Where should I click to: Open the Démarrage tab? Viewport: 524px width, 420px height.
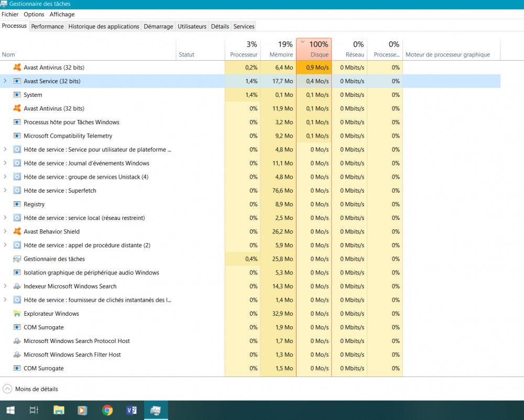[x=158, y=27]
